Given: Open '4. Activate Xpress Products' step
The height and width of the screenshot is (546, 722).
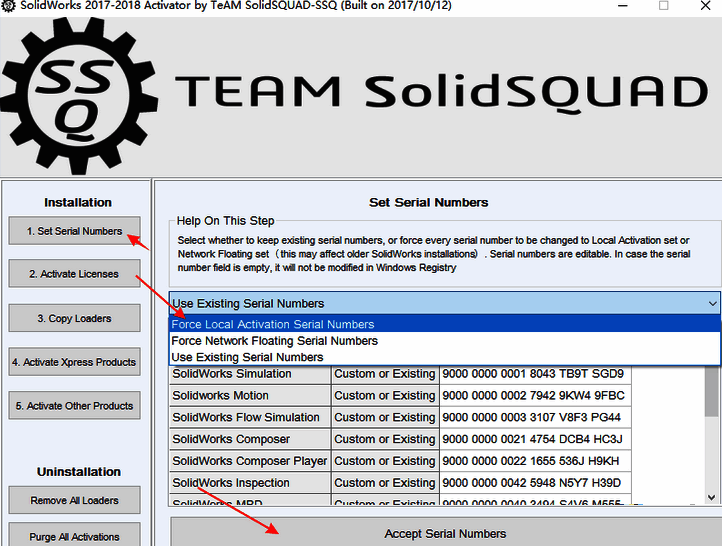Looking at the screenshot, I should tap(74, 362).
